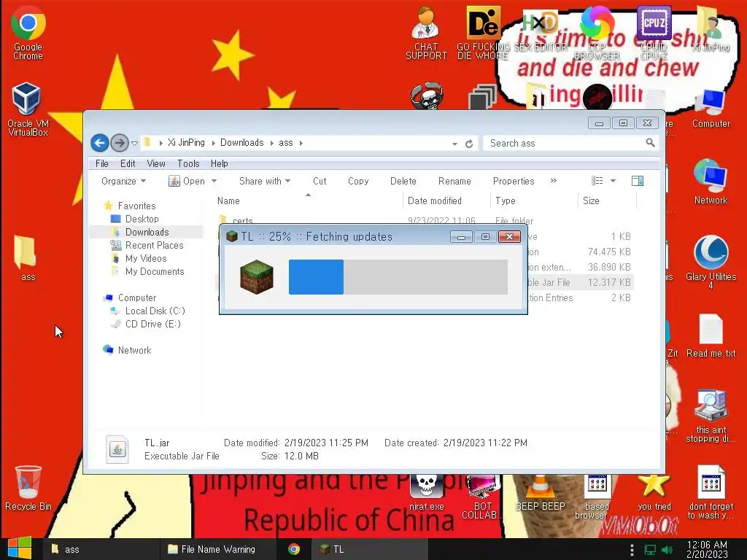Click the Rename toolbar button

454,181
